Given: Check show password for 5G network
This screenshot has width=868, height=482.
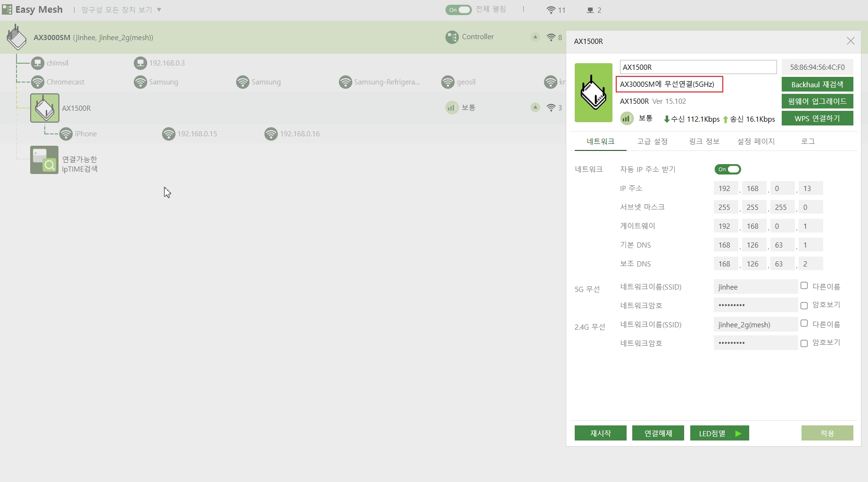Looking at the screenshot, I should coord(804,306).
